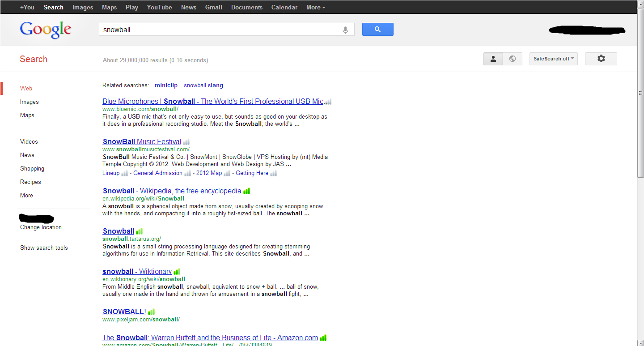The image size is (644, 346).
Task: Open snowball Wiktionary result
Action: click(x=137, y=271)
